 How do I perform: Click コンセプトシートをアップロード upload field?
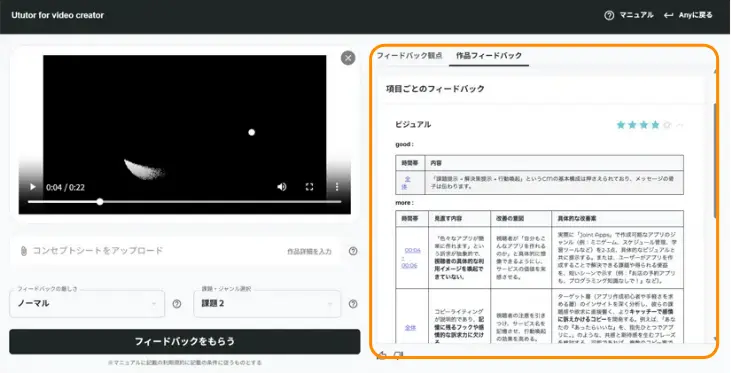pos(175,251)
